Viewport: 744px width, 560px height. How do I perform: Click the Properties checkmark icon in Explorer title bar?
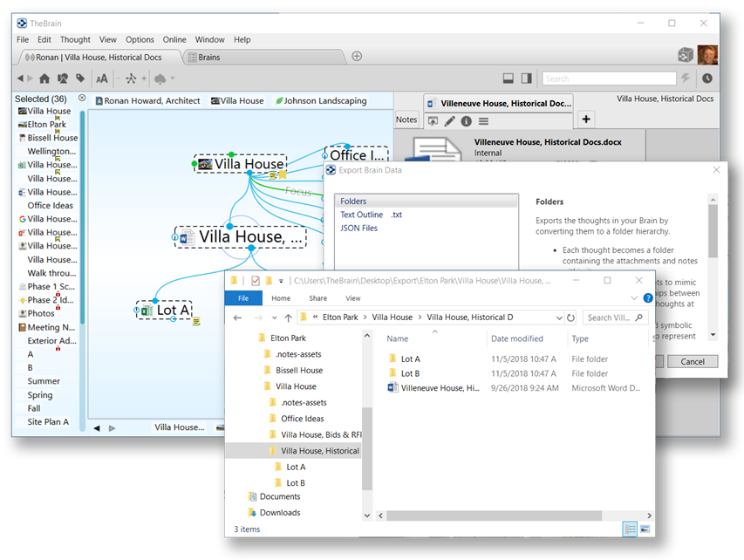[x=256, y=281]
